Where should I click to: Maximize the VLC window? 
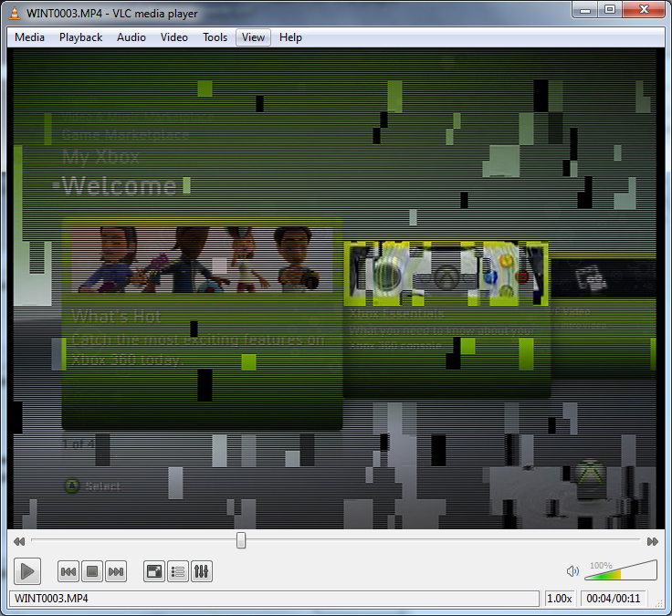610,10
